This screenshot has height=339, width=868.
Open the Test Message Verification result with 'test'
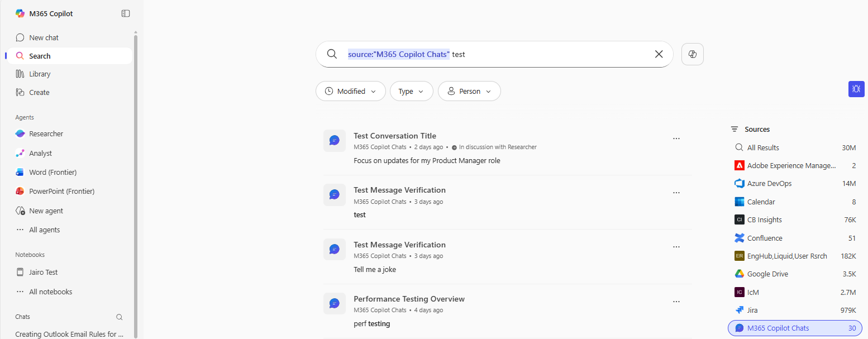(x=399, y=190)
